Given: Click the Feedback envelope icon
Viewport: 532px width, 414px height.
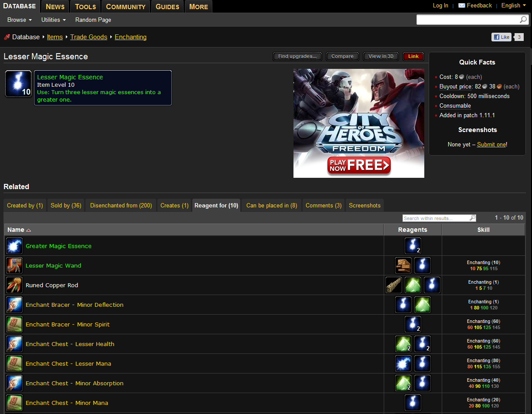Looking at the screenshot, I should [462, 6].
